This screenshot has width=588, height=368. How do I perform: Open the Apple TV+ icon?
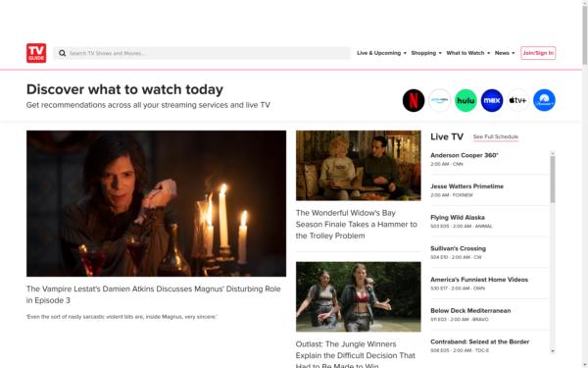[517, 100]
